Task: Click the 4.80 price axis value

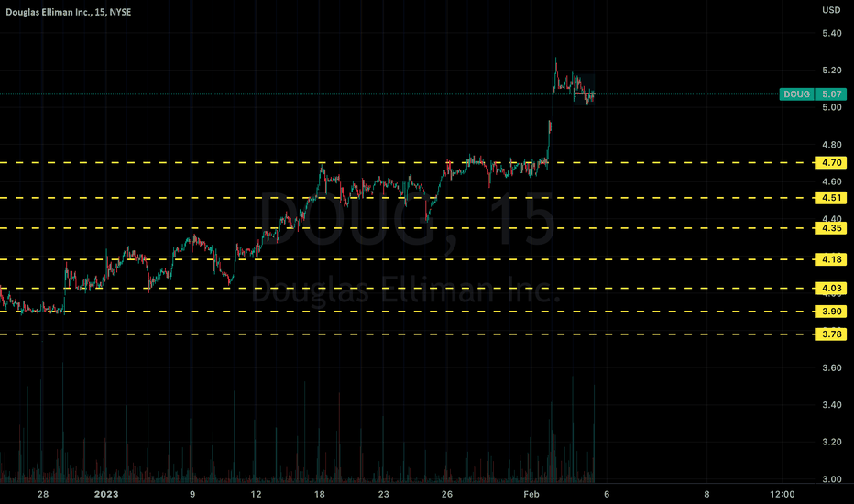Action: point(832,145)
